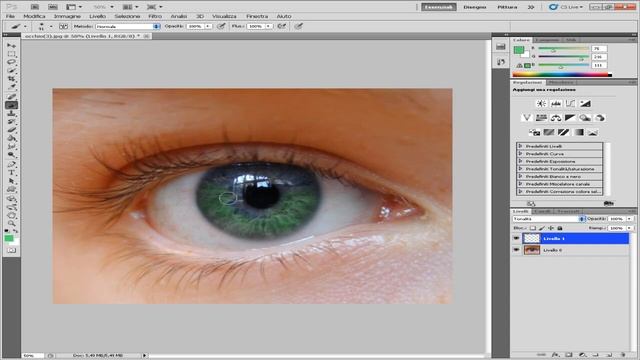Launch Bridge from the application bar
This screenshot has width=640, height=360.
click(x=35, y=7)
